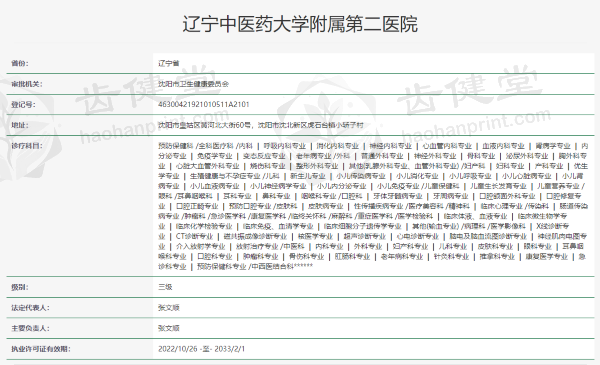Image resolution: width=600 pixels, height=365 pixels.
Task: Select 小儿血液病专业 entry
Action: tap(214, 186)
